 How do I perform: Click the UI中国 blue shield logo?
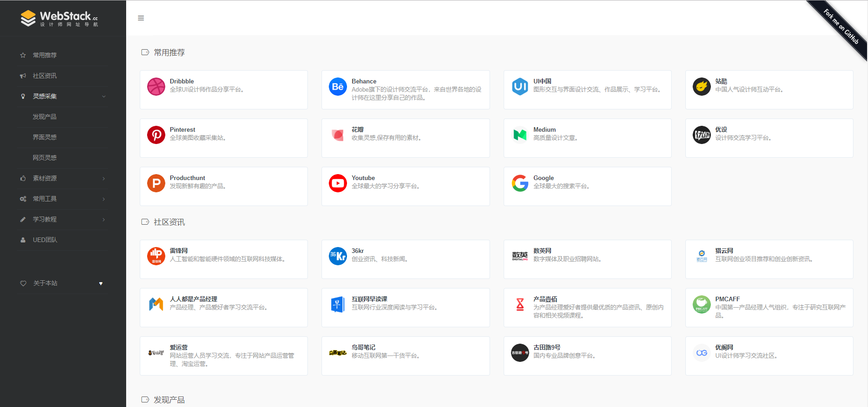pos(520,87)
